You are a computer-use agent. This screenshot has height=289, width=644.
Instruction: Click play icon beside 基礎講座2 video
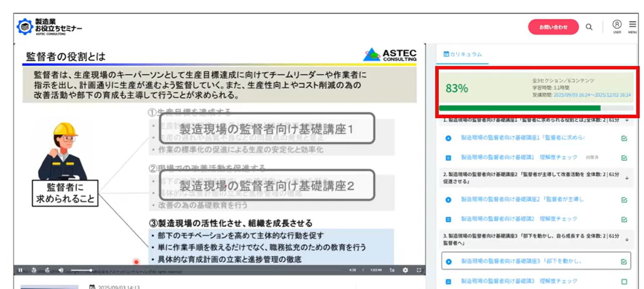click(x=448, y=200)
